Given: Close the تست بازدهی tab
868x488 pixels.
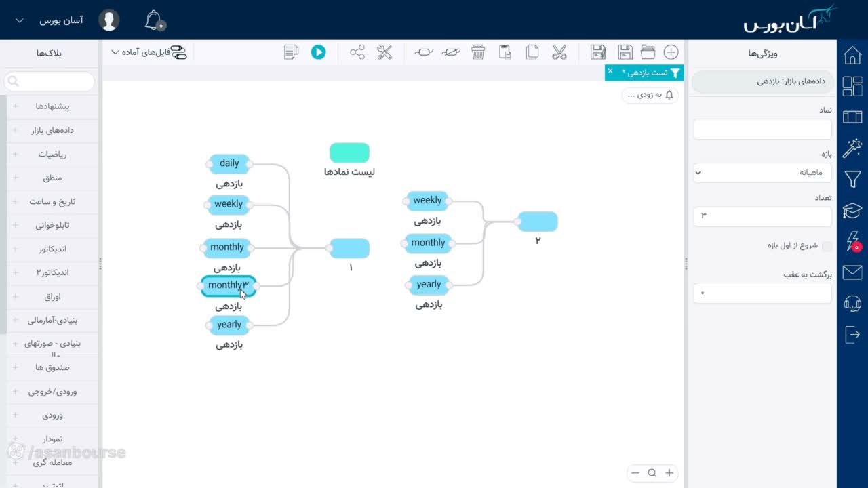Looking at the screenshot, I should click(610, 71).
